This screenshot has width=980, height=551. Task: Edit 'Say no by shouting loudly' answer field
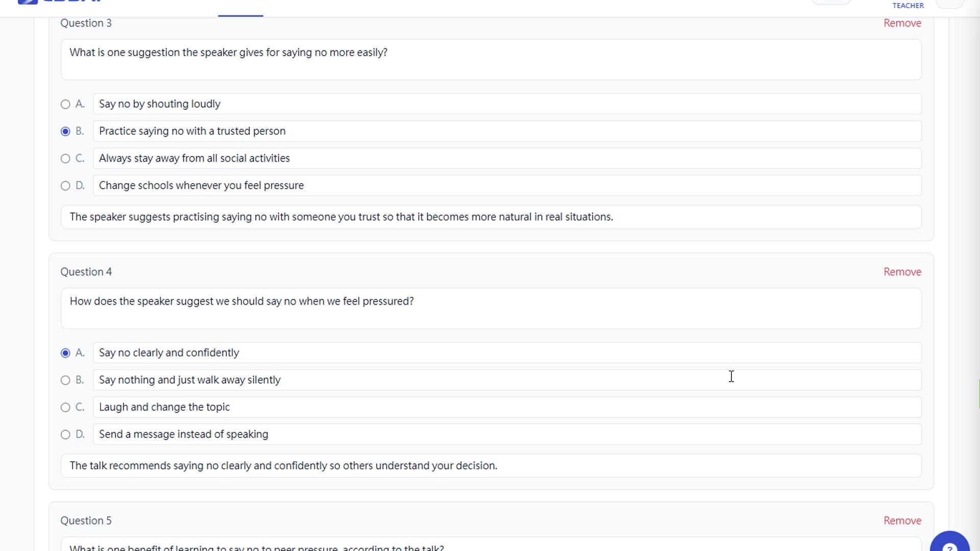pos(507,104)
